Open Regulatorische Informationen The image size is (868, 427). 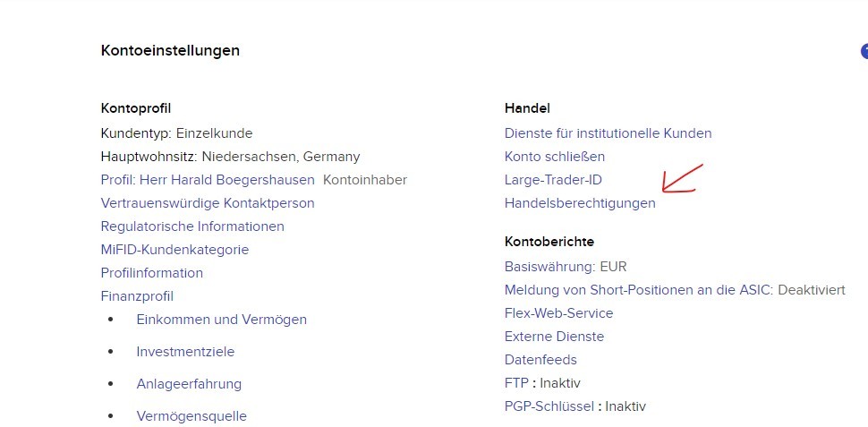pyautogui.click(x=192, y=226)
